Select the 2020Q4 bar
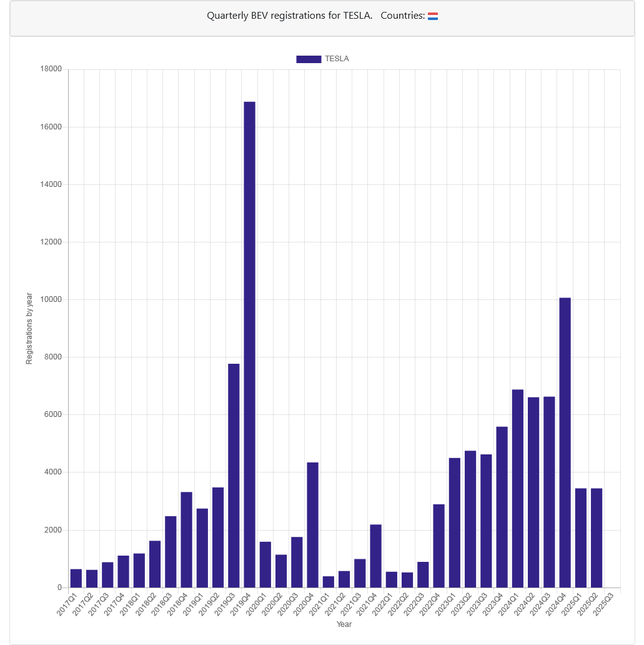Screen dimensions: 644x645 coord(312,525)
